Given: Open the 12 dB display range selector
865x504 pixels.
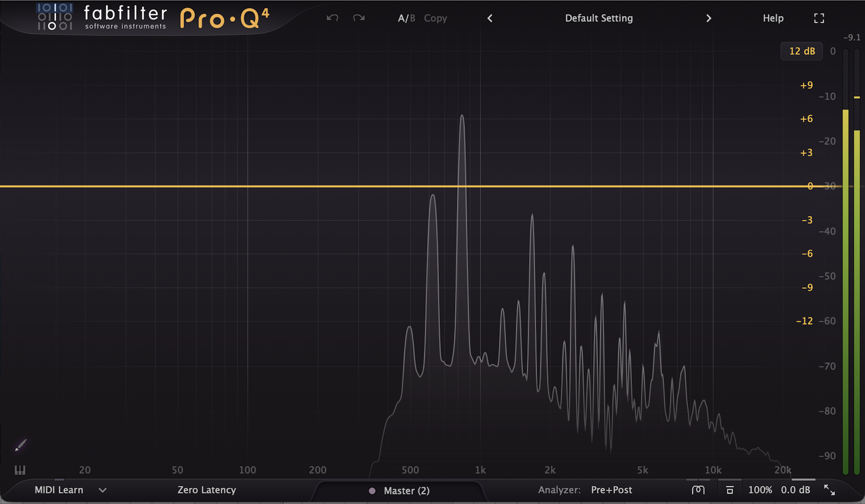Looking at the screenshot, I should [x=802, y=51].
